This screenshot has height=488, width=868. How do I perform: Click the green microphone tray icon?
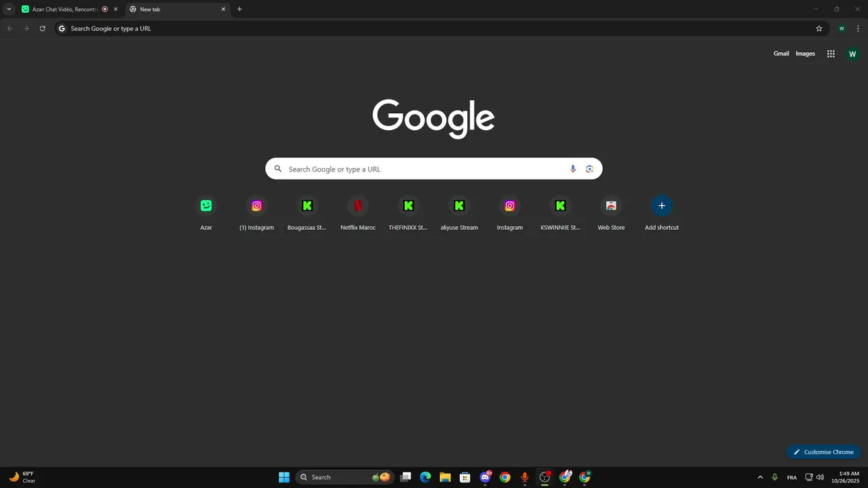tap(775, 477)
